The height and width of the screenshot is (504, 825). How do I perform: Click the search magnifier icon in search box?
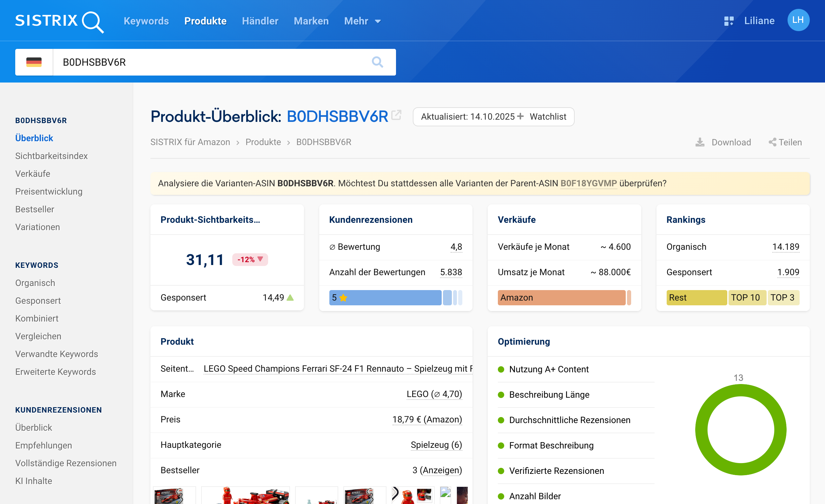pos(377,62)
